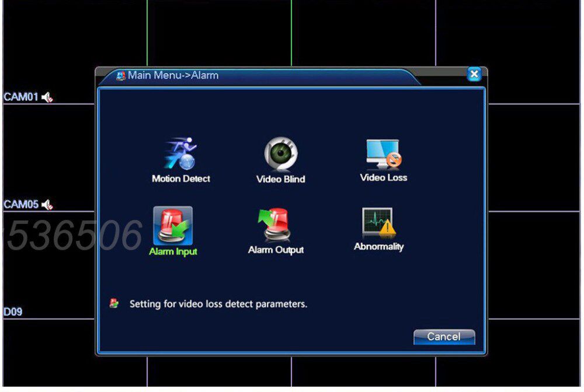Click the CAM05 channel label
Screen dimensions: 584x392
click(21, 205)
